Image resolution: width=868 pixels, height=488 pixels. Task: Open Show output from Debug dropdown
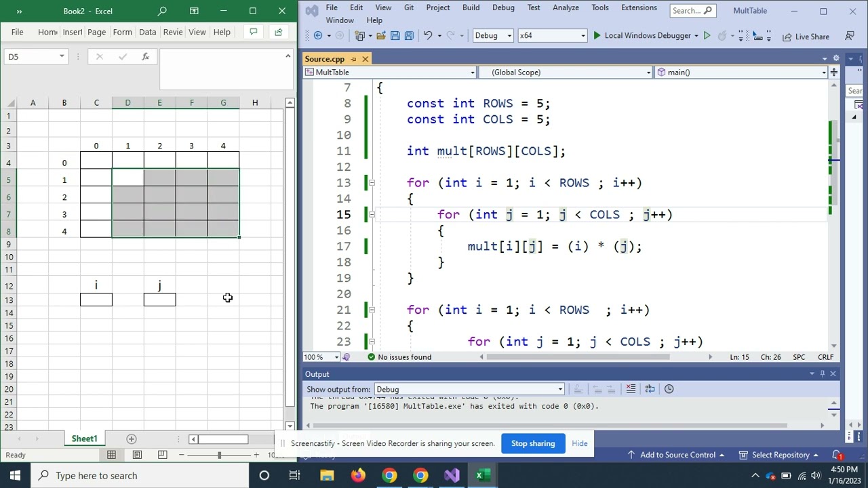[x=469, y=390]
